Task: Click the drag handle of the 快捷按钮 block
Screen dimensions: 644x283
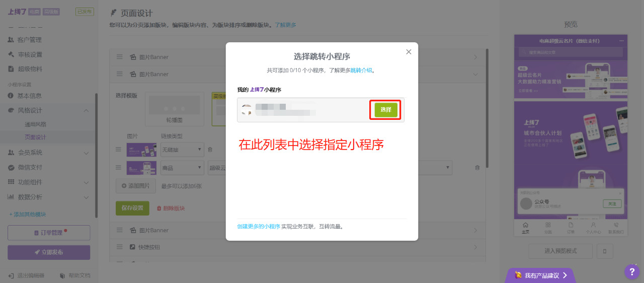Action: [120, 247]
